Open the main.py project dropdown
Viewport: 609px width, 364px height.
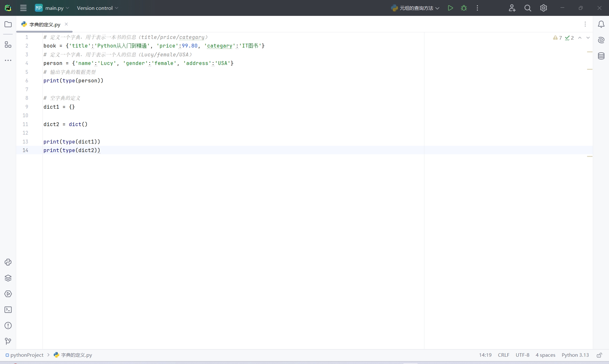52,8
